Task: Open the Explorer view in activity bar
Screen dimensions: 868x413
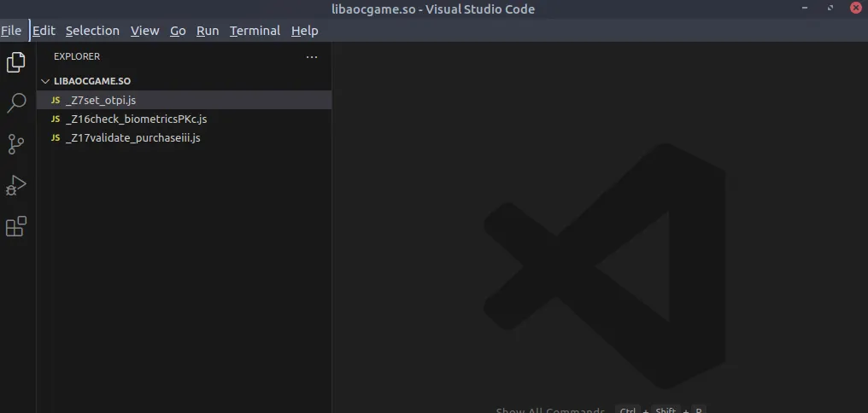Action: [x=16, y=62]
